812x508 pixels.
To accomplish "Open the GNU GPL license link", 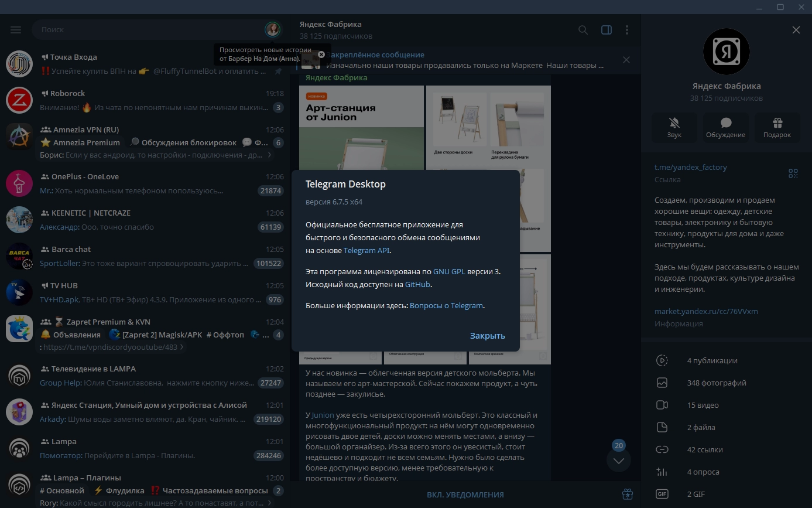I will coord(449,271).
